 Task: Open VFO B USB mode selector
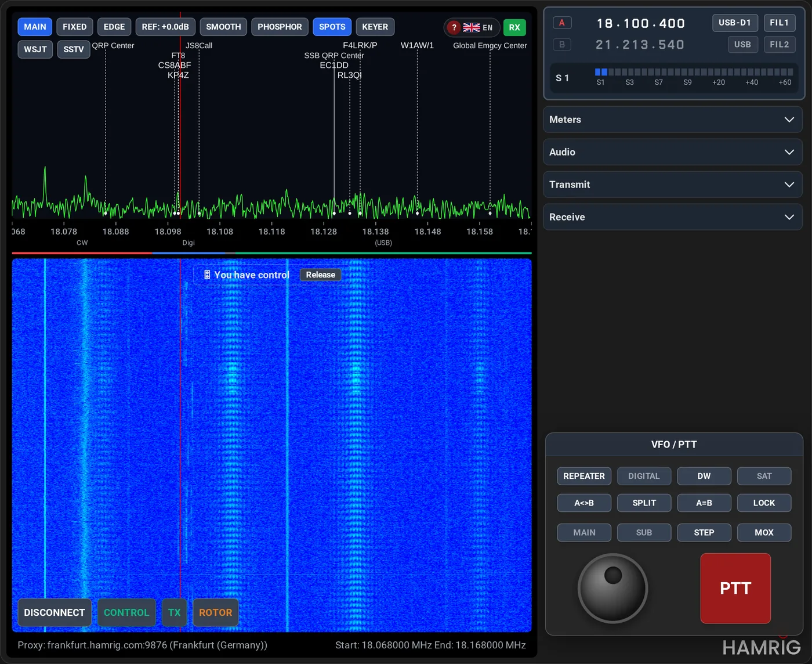[x=742, y=44]
